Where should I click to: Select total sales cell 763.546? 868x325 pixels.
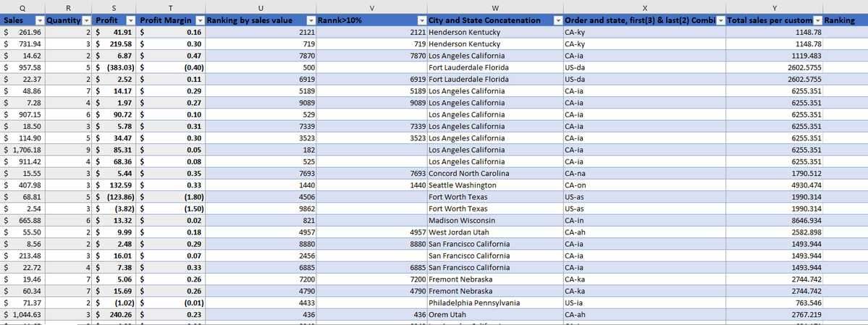775,303
